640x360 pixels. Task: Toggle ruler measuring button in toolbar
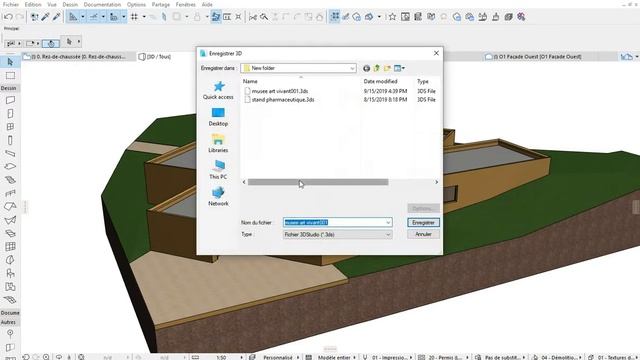114,17
